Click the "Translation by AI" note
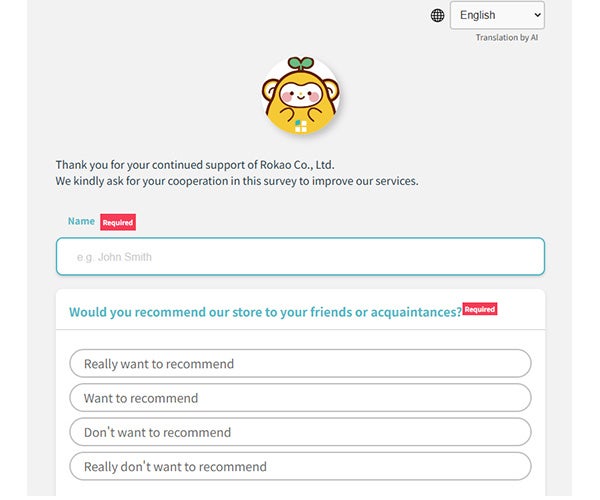Screen dimensions: 600x500 [x=507, y=38]
